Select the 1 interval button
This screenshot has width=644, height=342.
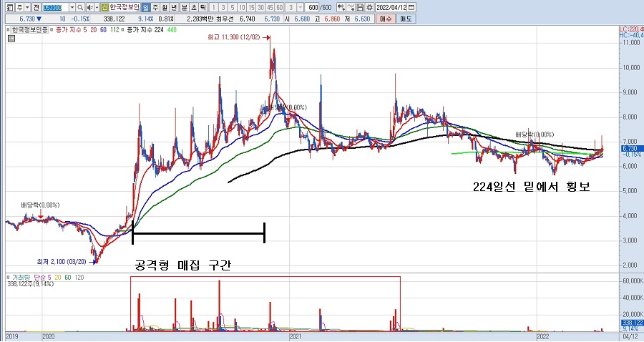pyautogui.click(x=213, y=7)
